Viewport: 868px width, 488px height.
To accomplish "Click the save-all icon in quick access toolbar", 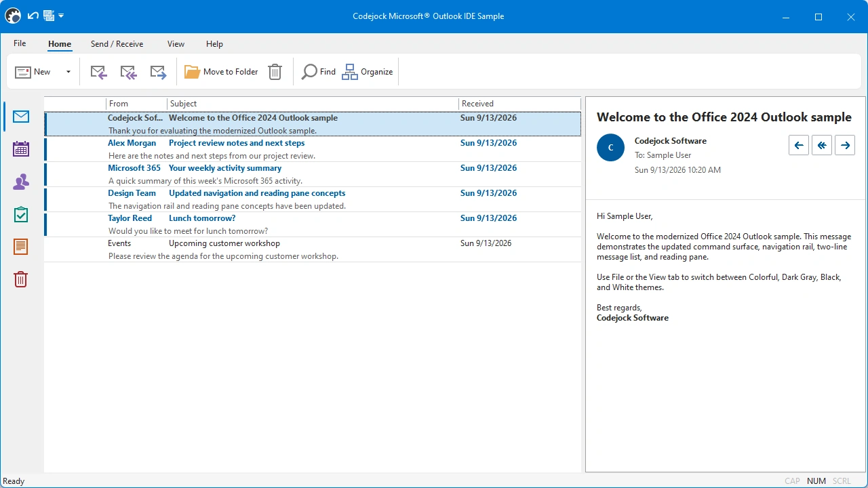I will click(49, 16).
